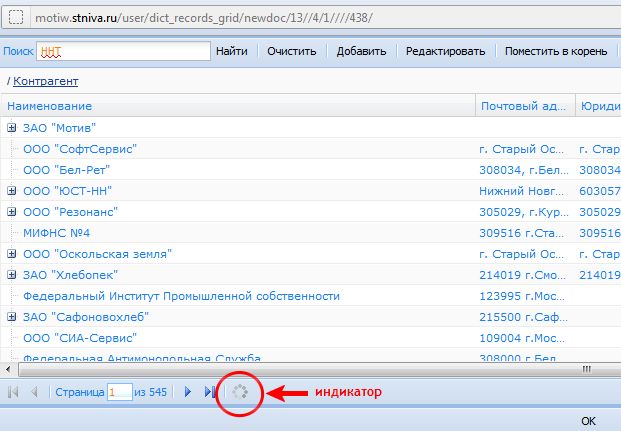Image resolution: width=621 pixels, height=431 pixels.
Task: Jump to the last page icon
Action: pyautogui.click(x=208, y=393)
